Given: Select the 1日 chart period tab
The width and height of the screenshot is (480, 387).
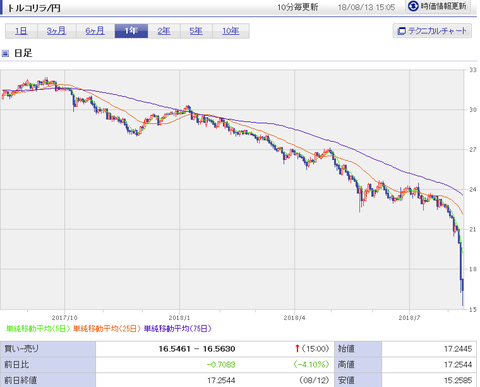Looking at the screenshot, I should click(x=21, y=31).
